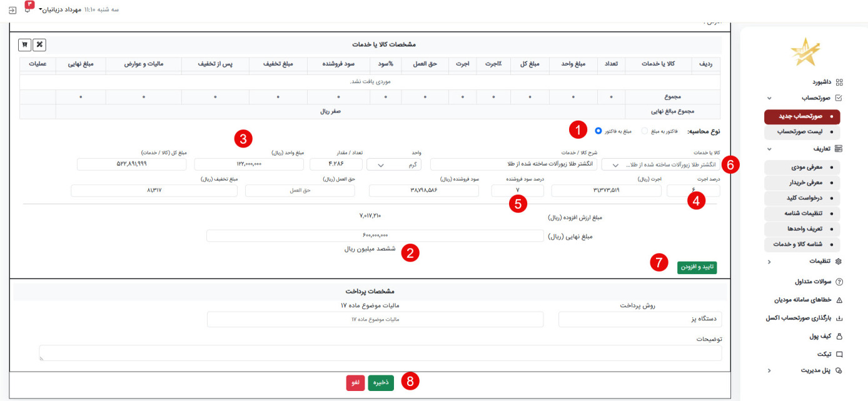The width and height of the screenshot is (868, 401).
Task: Open معرفی خریدار sidebar item
Action: click(802, 183)
